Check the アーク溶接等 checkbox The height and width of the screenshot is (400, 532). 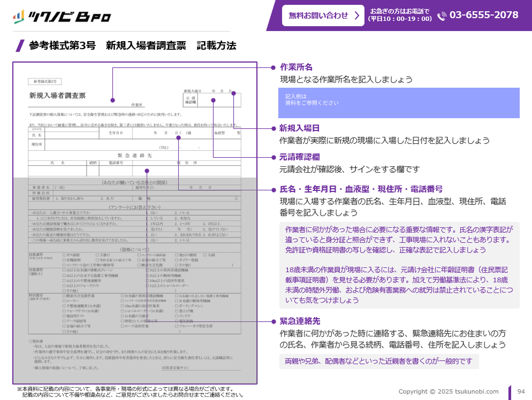click(x=64, y=321)
